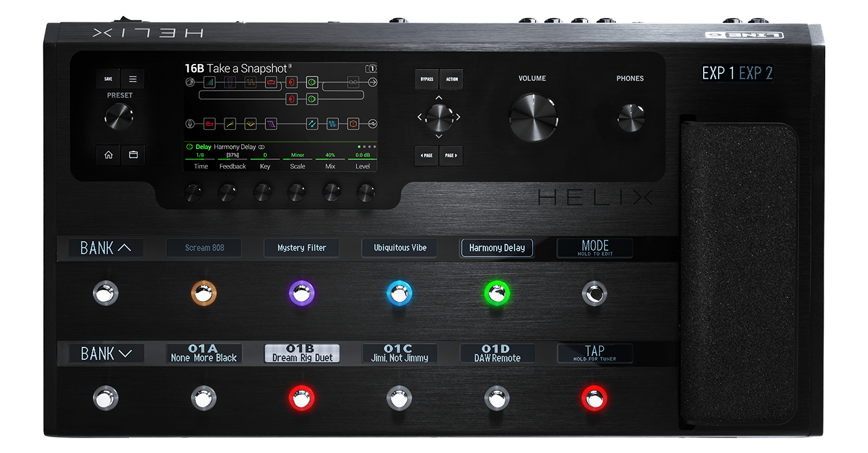
Task: Click the first green page indicator dot
Action: tap(359, 147)
